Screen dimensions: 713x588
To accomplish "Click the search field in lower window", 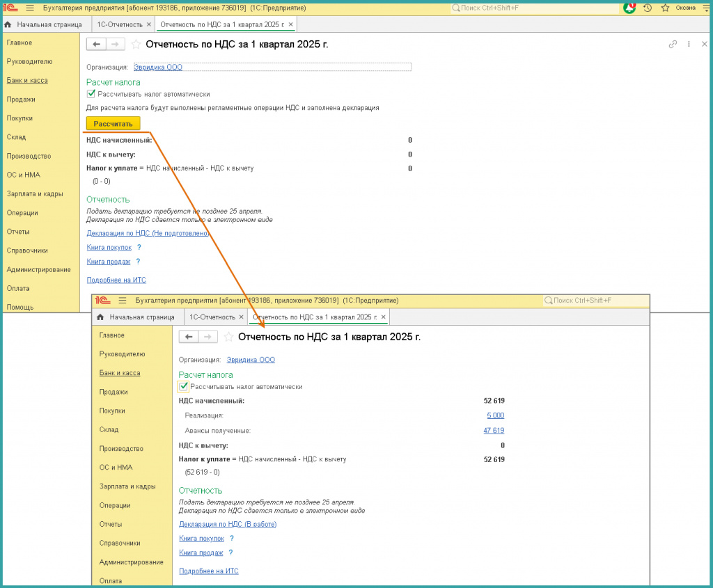I will (596, 301).
